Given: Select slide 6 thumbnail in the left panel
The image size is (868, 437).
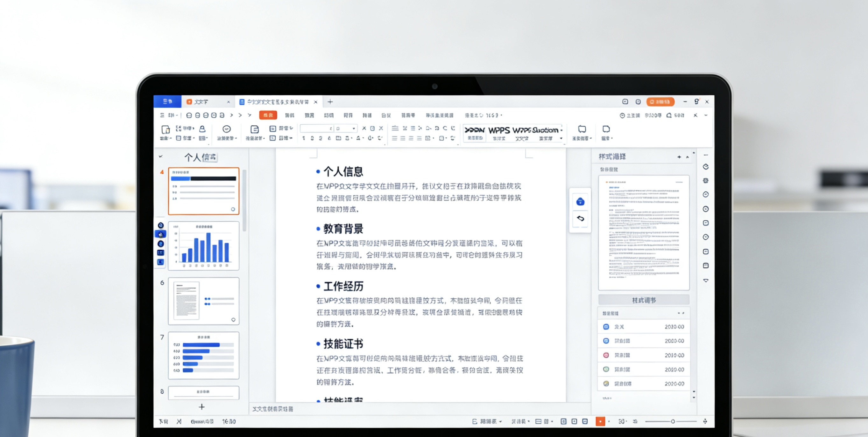Looking at the screenshot, I should coord(203,301).
